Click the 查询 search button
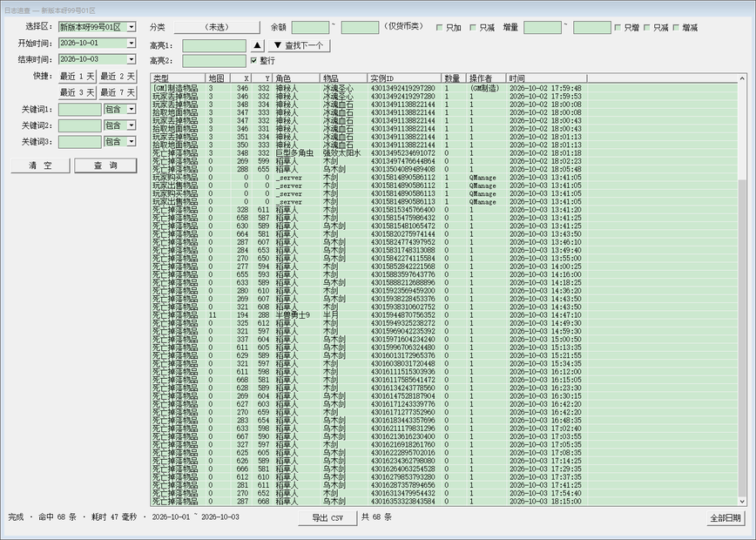The image size is (756, 540). 105,165
